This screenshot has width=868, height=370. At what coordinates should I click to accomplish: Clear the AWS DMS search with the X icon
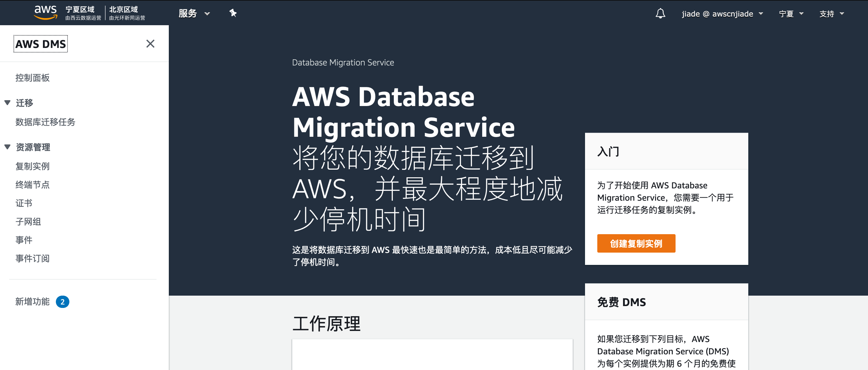tap(150, 44)
